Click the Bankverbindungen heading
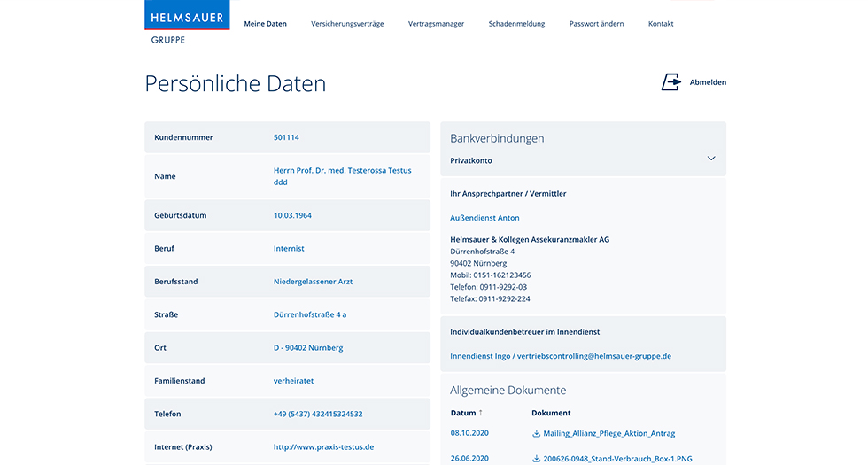 pyautogui.click(x=497, y=138)
